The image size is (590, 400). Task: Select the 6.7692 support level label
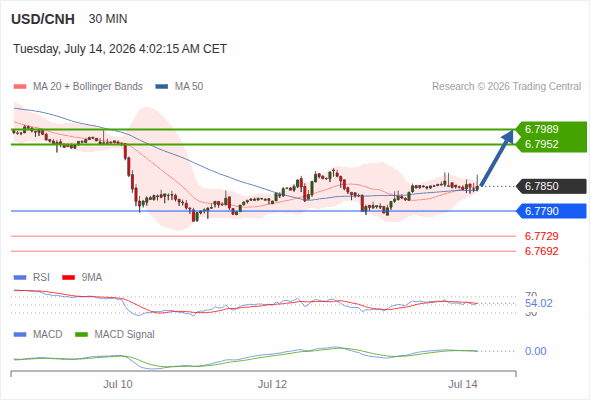pyautogui.click(x=541, y=251)
